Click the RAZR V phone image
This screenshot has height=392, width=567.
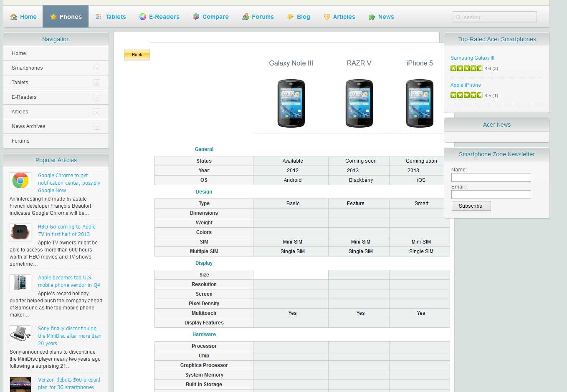pyautogui.click(x=359, y=103)
